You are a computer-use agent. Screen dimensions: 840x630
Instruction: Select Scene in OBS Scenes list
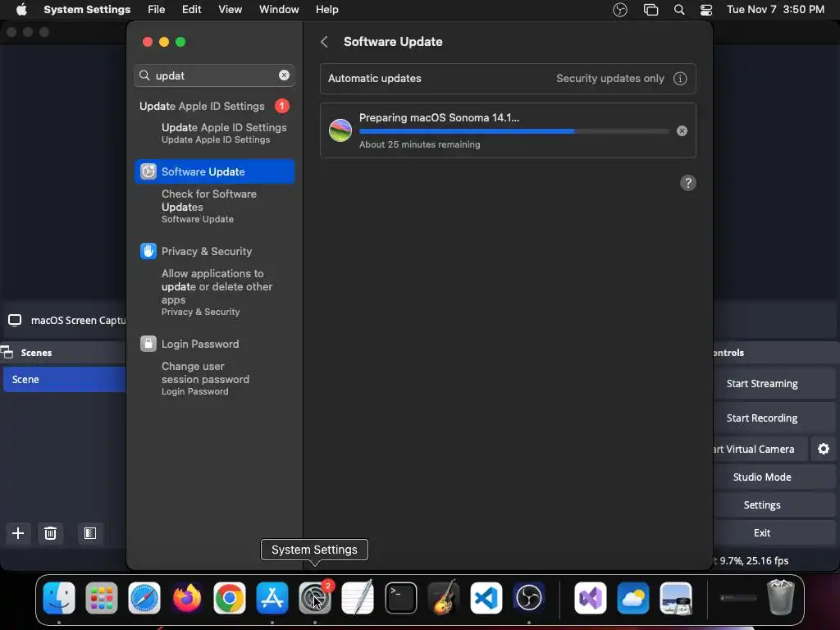(x=64, y=379)
